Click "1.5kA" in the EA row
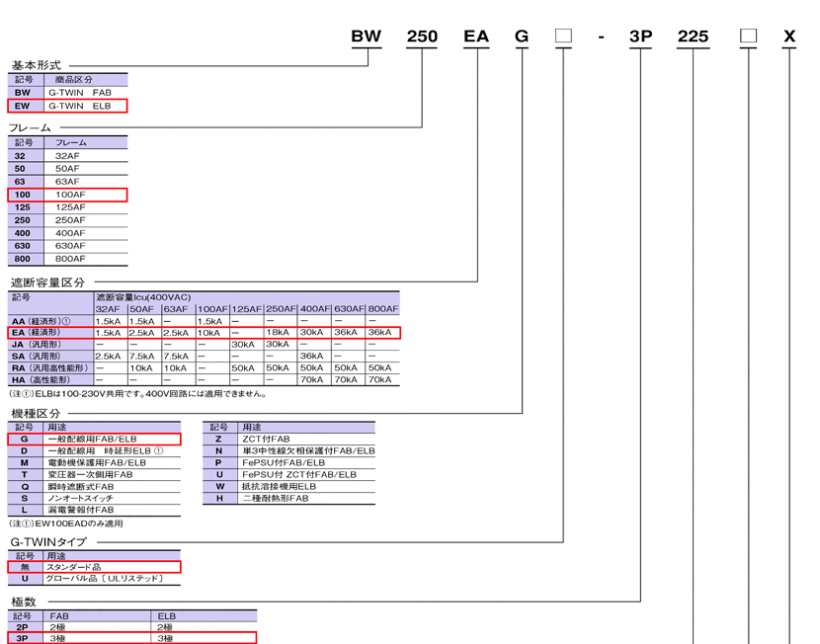 108,333
